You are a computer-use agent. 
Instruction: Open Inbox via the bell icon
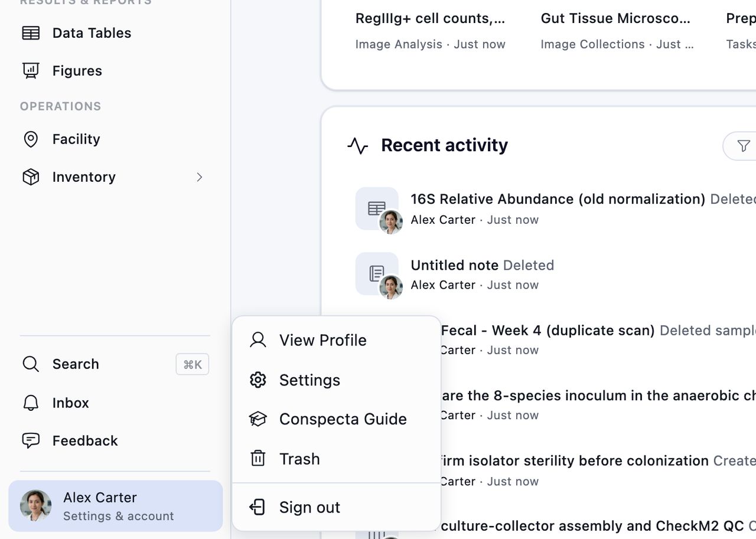coord(31,403)
